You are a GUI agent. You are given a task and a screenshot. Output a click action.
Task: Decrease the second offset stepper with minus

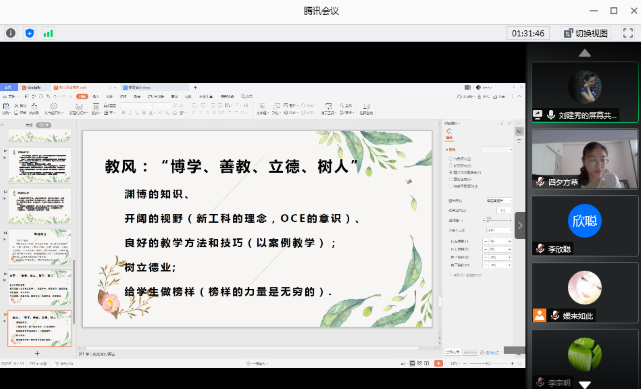point(486,249)
